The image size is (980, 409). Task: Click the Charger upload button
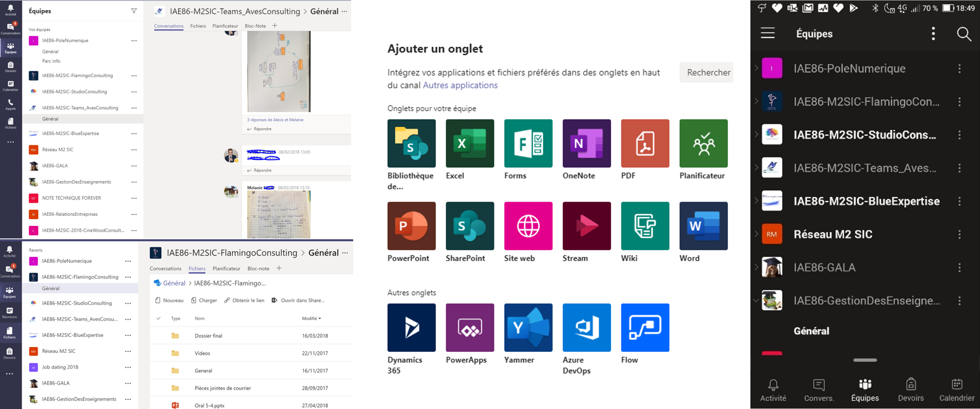point(204,301)
